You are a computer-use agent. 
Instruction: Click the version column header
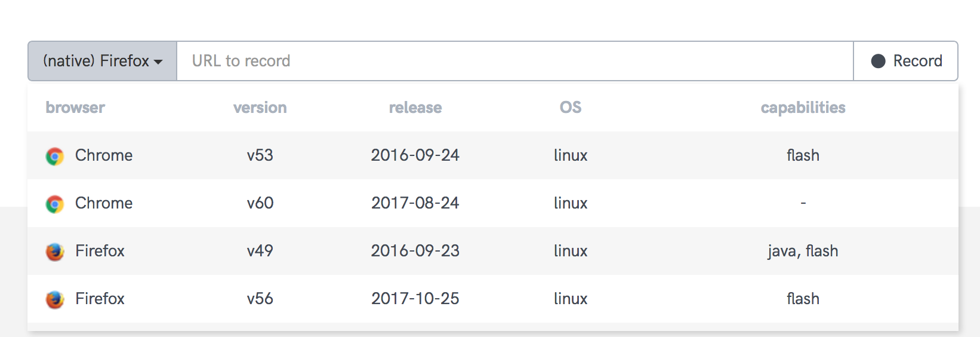pos(260,108)
